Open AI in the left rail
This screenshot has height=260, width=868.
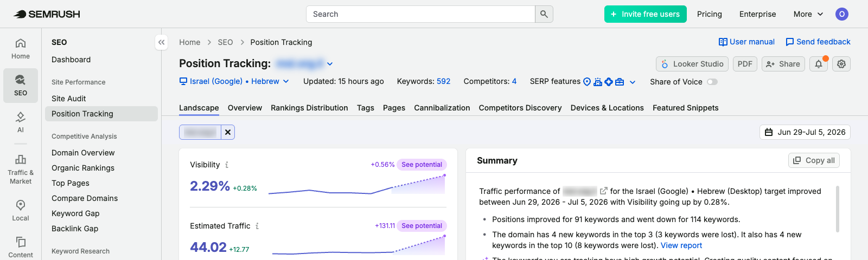click(x=21, y=122)
